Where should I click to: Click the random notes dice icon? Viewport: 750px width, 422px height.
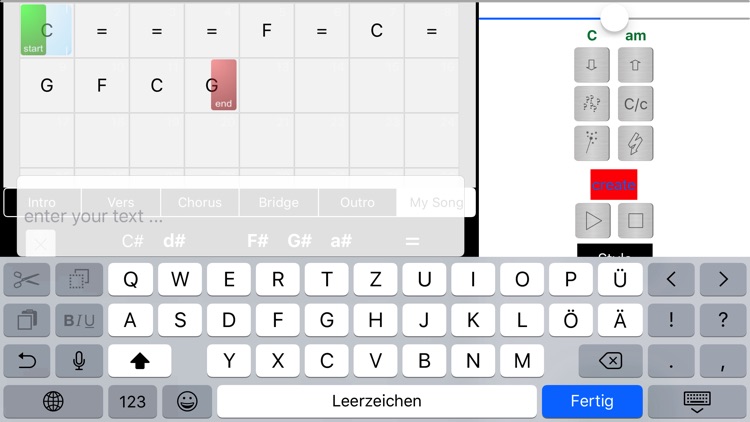pyautogui.click(x=592, y=103)
